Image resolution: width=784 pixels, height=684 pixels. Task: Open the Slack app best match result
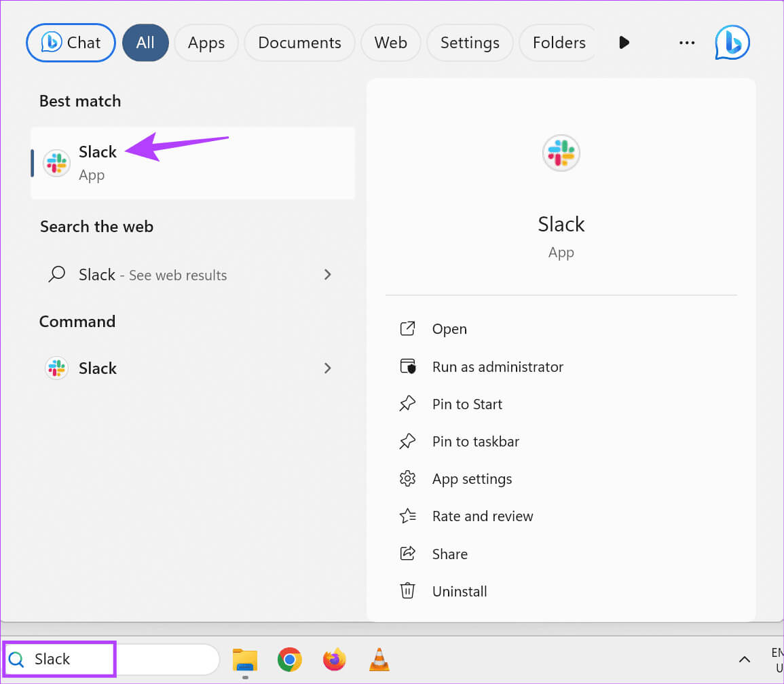coord(193,163)
